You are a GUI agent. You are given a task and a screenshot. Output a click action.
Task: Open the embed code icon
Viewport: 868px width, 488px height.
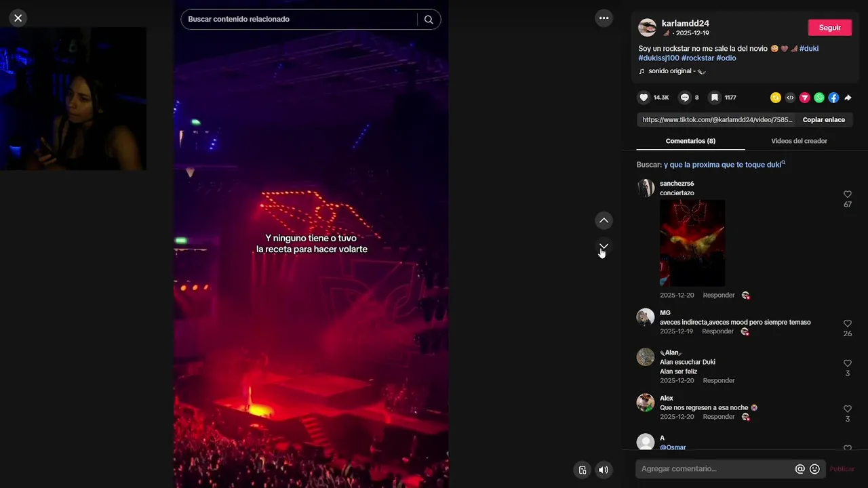[790, 98]
